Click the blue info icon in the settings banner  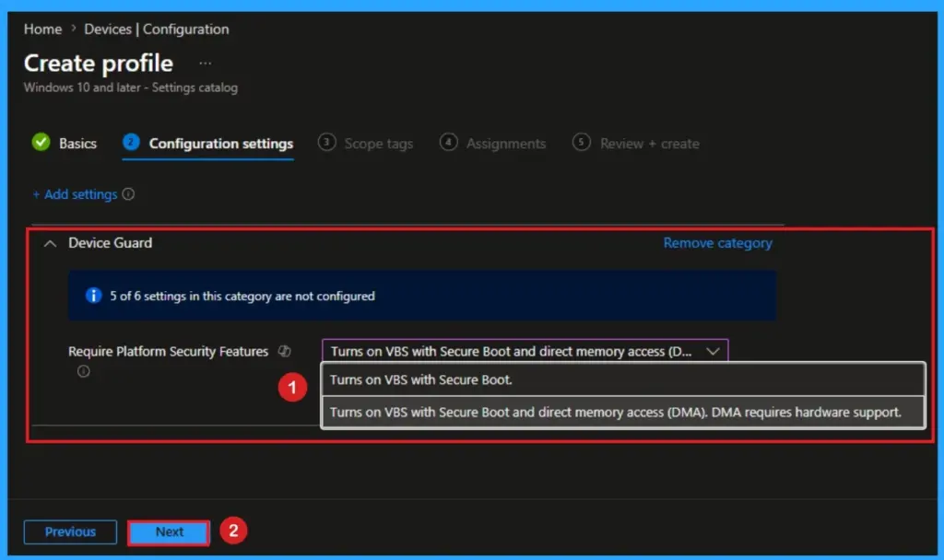[93, 296]
